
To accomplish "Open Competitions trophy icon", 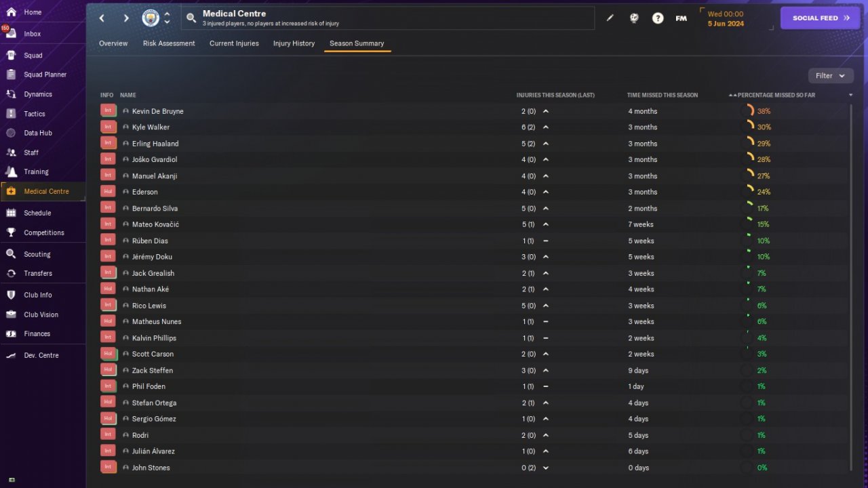I will pos(11,232).
